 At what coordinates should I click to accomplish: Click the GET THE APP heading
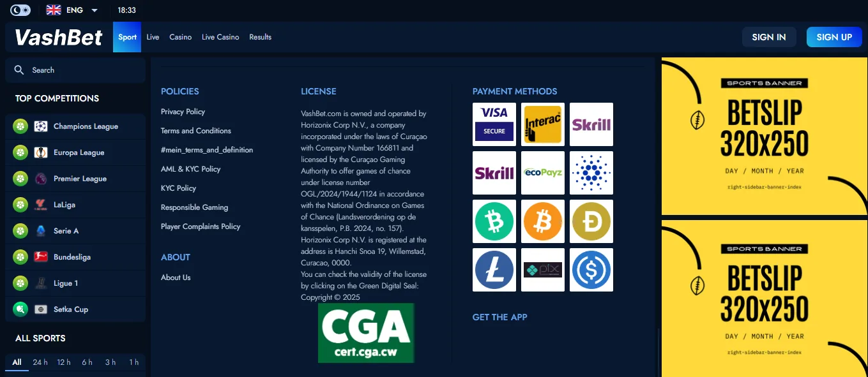click(x=499, y=317)
